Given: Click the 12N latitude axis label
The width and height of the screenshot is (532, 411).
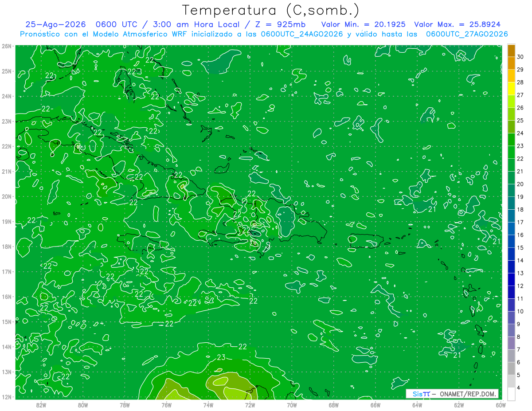Looking at the screenshot, I should [x=7, y=397].
